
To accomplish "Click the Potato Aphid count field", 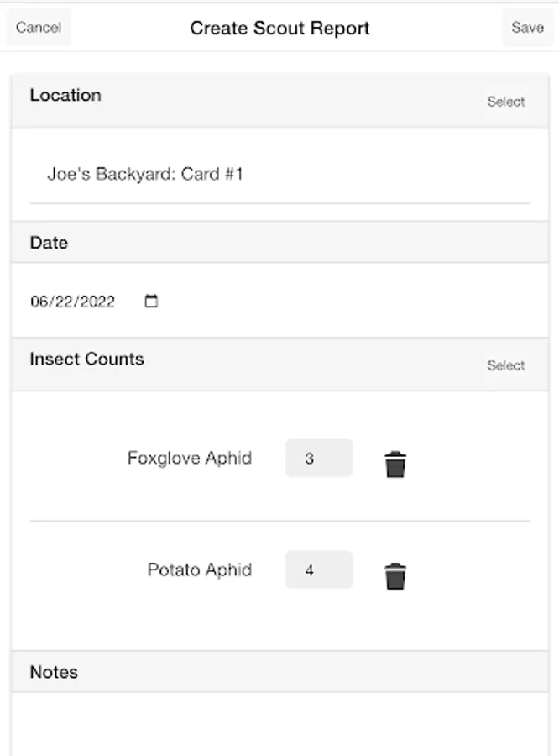I will tap(318, 570).
